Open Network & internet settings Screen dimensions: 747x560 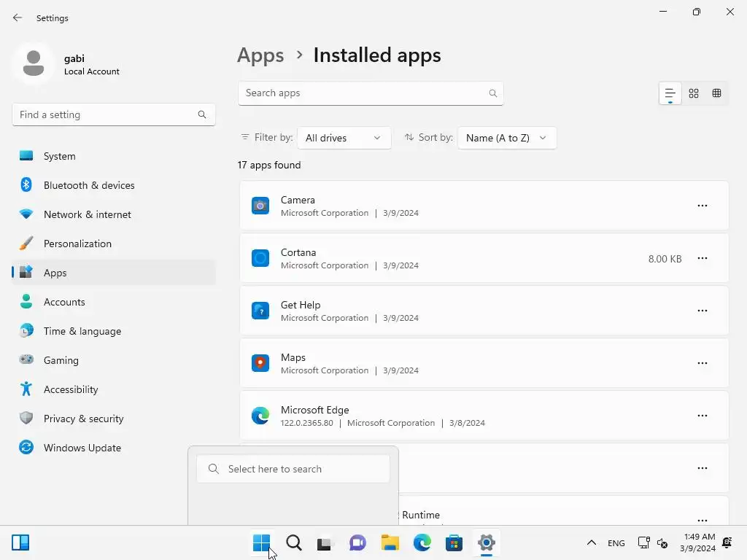[113, 214]
